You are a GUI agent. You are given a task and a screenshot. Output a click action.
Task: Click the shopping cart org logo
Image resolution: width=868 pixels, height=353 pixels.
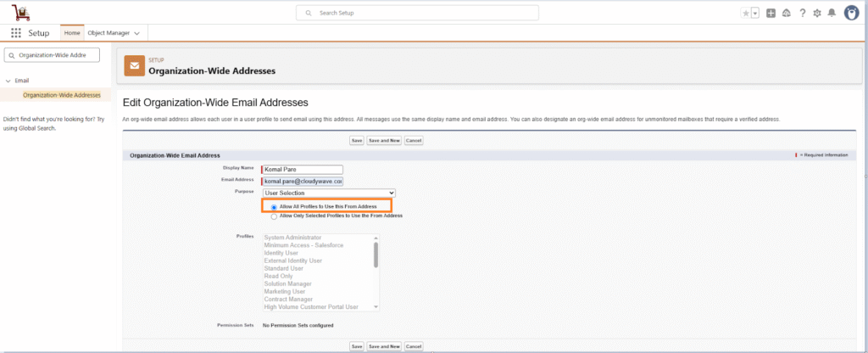(20, 12)
